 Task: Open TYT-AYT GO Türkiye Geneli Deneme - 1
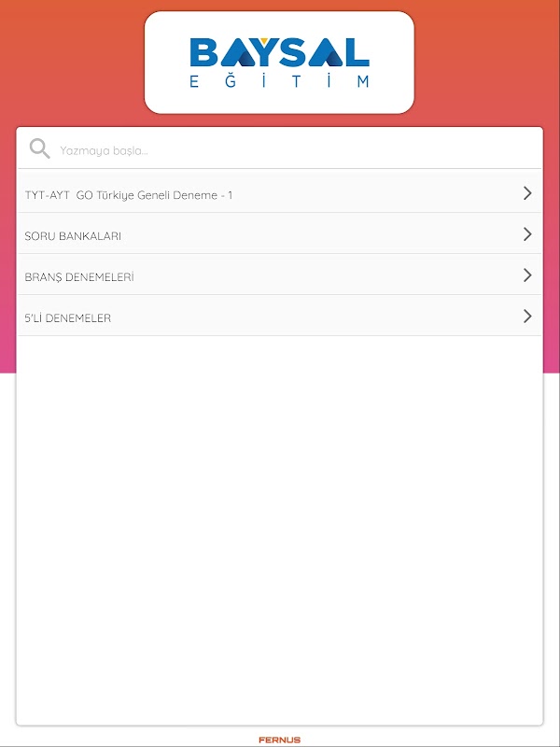279,193
